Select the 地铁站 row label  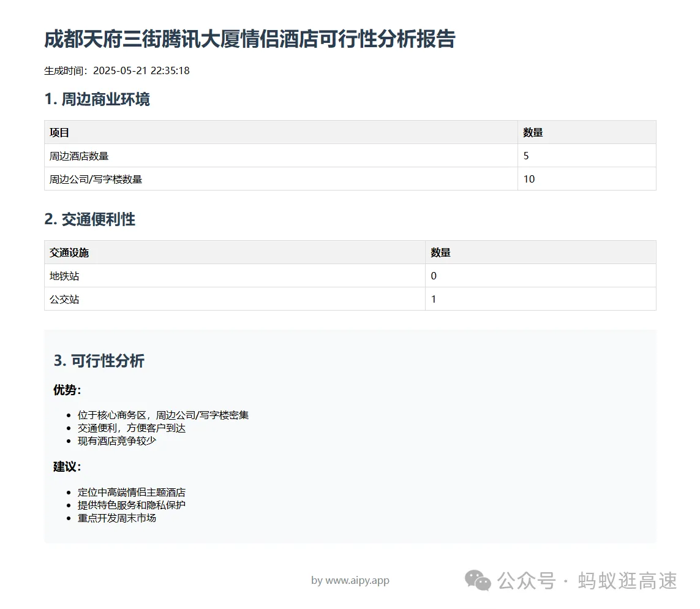64,276
